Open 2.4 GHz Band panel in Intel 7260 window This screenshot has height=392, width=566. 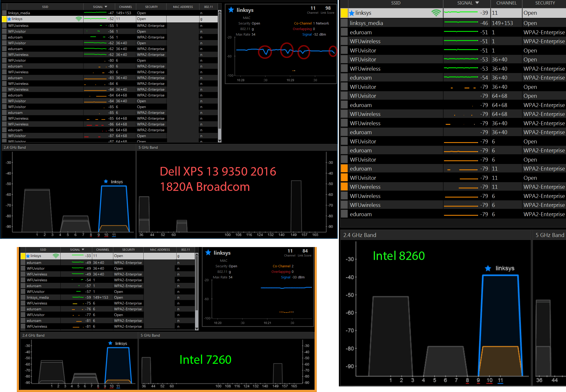click(33, 335)
